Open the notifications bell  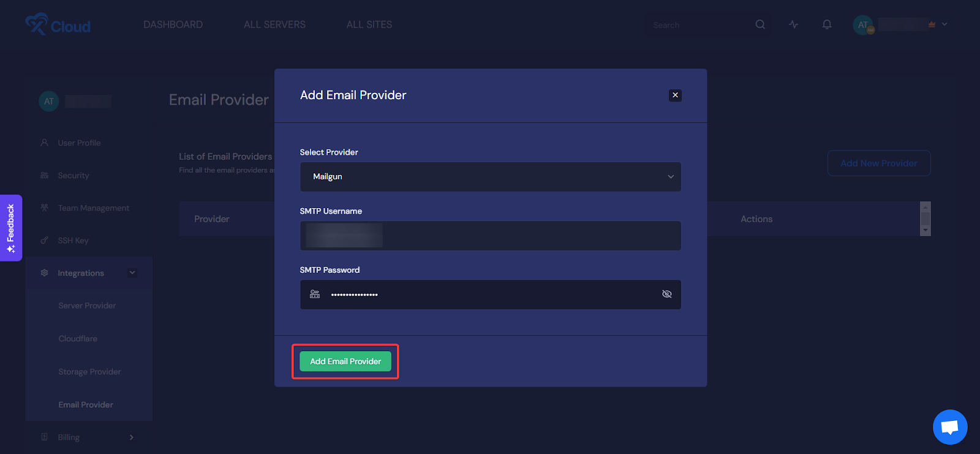point(827,24)
